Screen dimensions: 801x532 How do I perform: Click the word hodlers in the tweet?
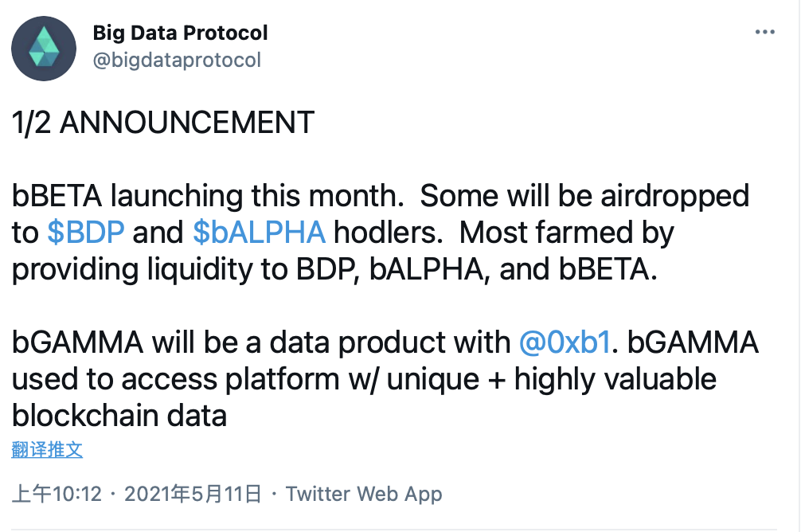pos(389,233)
